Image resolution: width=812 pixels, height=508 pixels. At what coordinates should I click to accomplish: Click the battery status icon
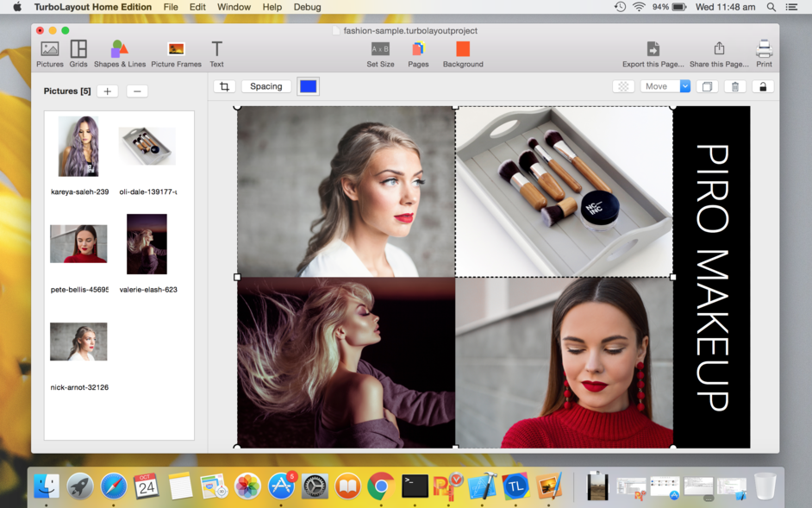coord(679,7)
